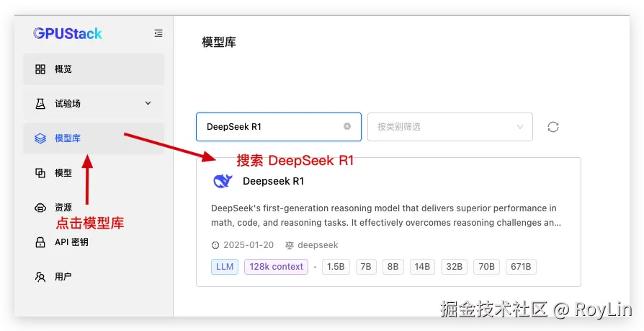Image resolution: width=644 pixels, height=331 pixels.
Task: Click the 概览 dashboard grid icon
Action: [x=40, y=69]
